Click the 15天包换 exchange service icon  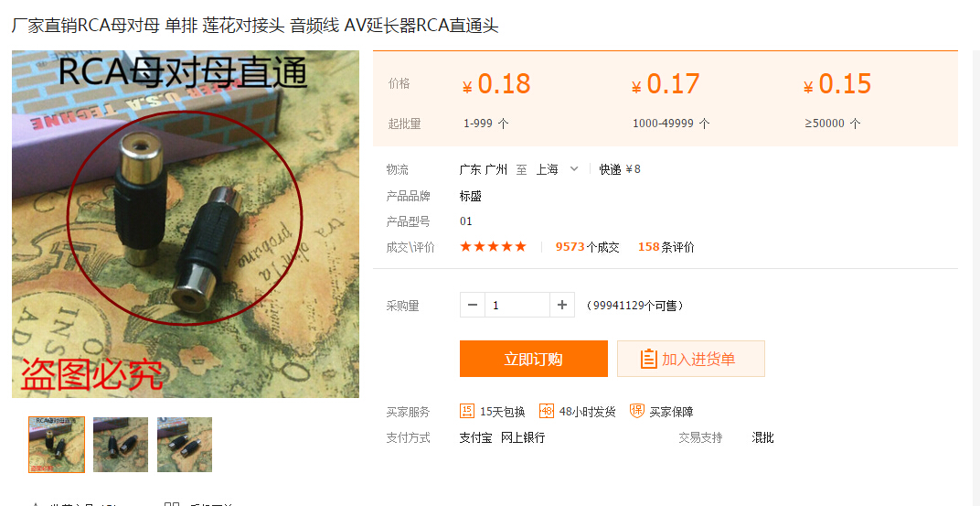click(467, 411)
